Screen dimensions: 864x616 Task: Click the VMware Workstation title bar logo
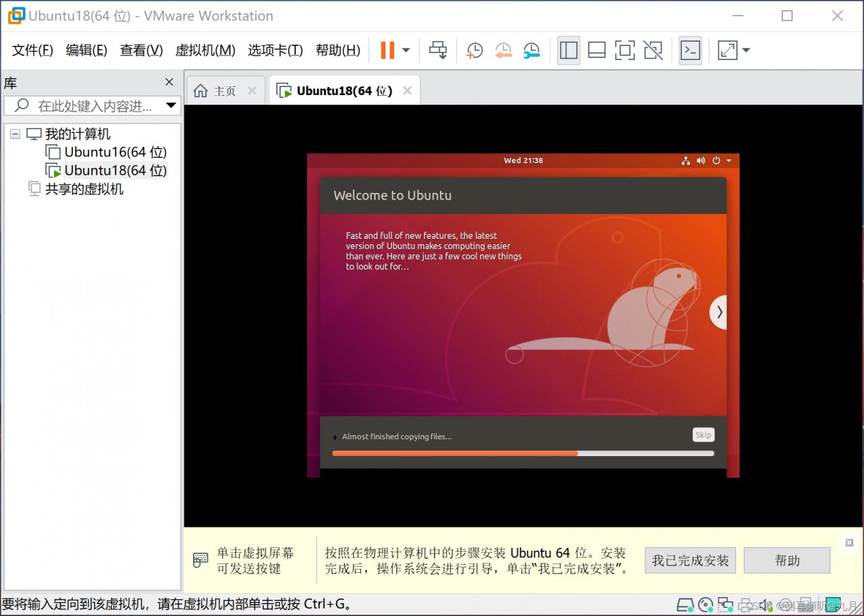[x=16, y=16]
